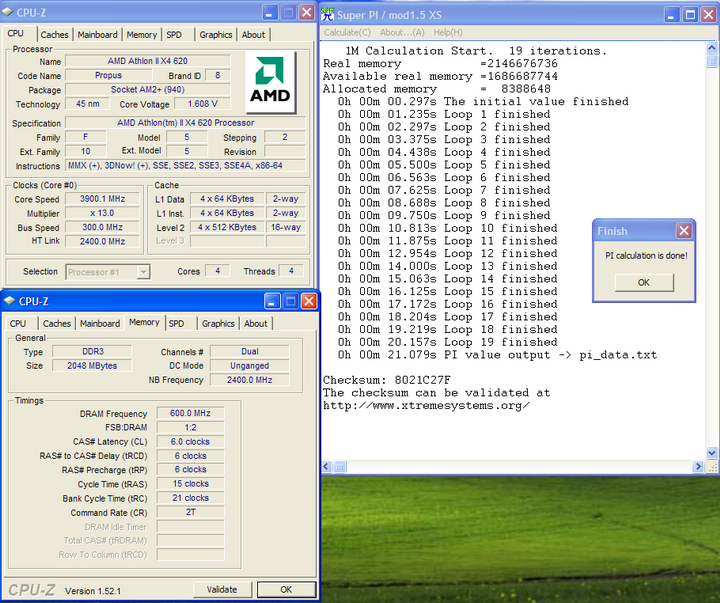
Task: Open Help(H) menu in Super PI
Action: coord(448,32)
